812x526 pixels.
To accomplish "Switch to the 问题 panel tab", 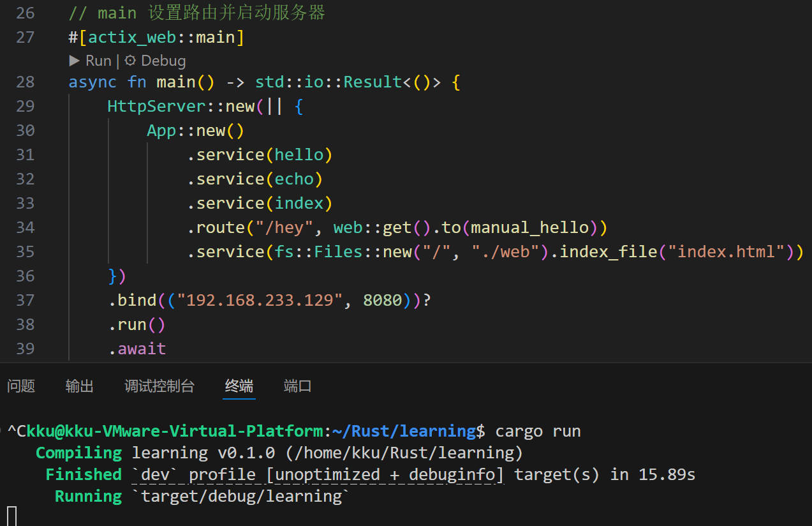I will pos(21,386).
